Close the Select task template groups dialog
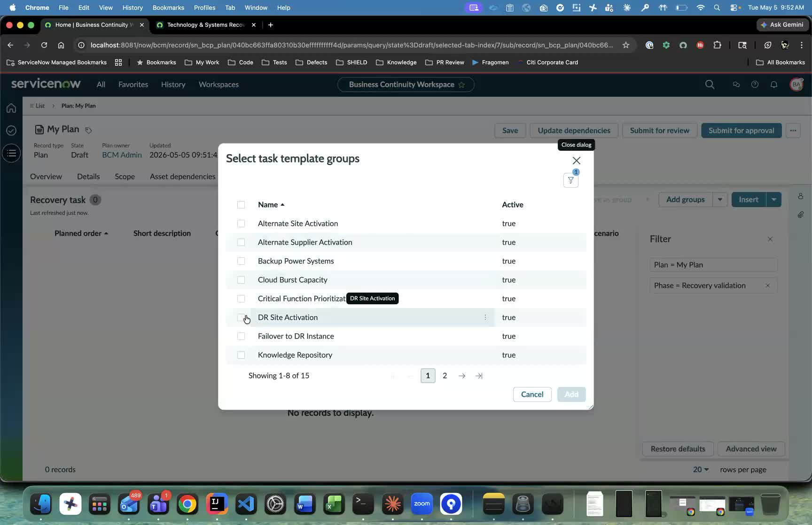Screen dimensions: 812x525 point(577,161)
